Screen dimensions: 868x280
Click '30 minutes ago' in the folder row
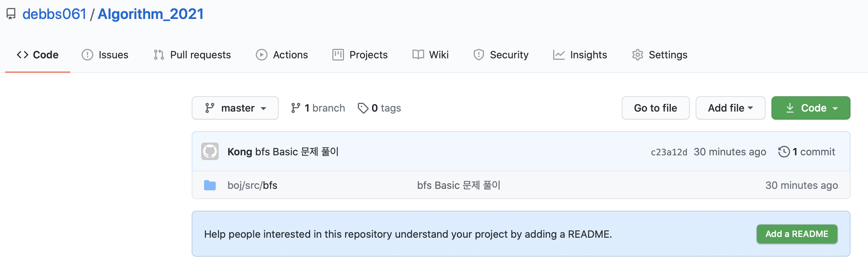pos(802,185)
